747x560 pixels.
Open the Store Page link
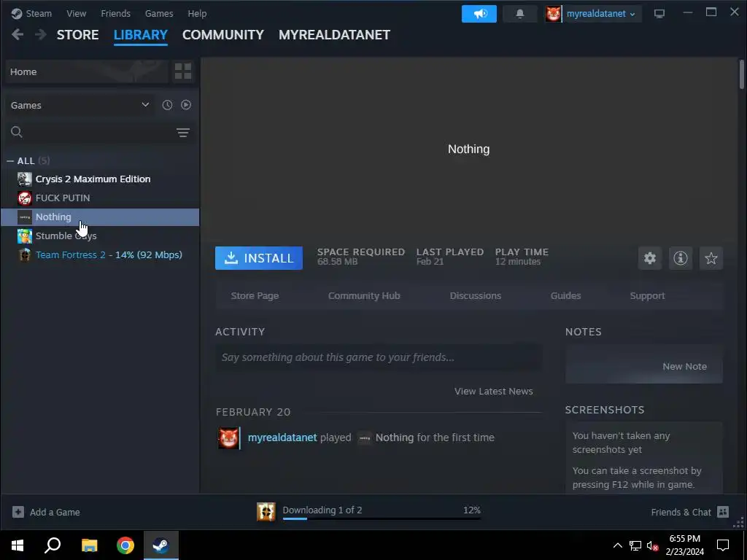(x=255, y=296)
